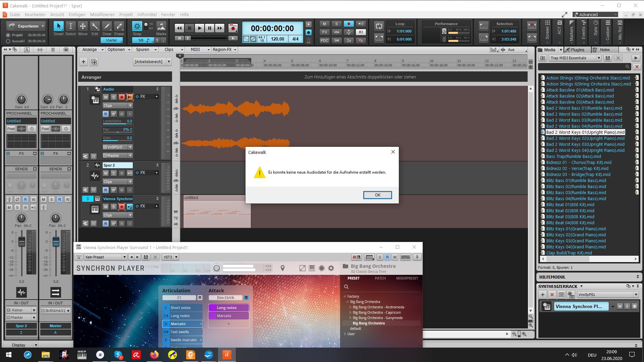The width and height of the screenshot is (644, 362).
Task: Mute the Audio track 1
Action: pos(106,97)
